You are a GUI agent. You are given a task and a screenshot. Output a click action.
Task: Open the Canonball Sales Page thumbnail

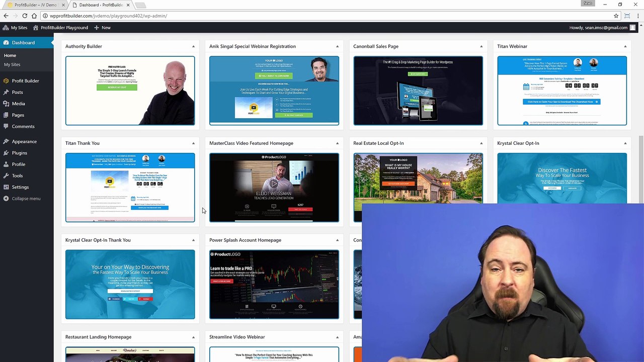(418, 90)
